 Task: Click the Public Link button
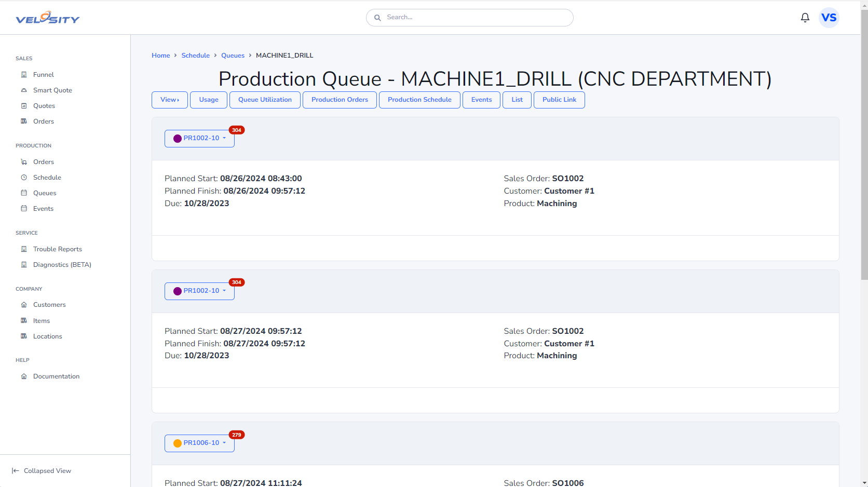pos(559,100)
